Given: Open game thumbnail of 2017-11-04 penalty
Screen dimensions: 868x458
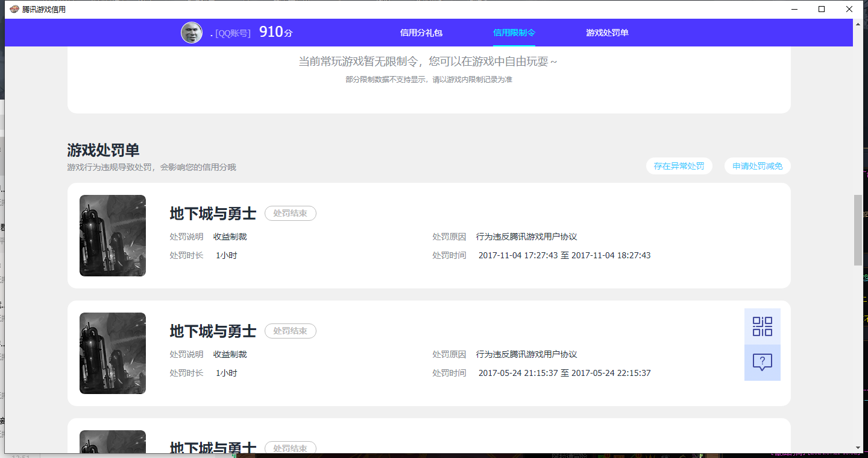Looking at the screenshot, I should (x=113, y=235).
